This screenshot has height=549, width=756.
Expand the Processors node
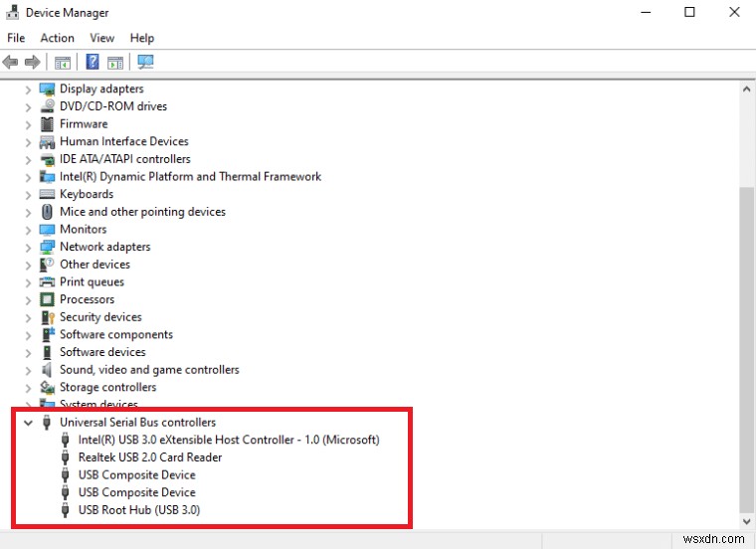[28, 300]
